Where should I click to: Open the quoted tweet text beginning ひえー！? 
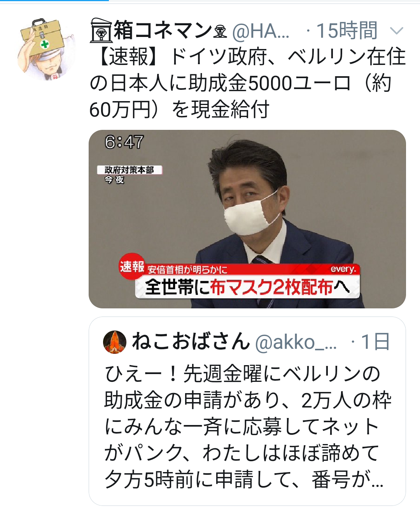click(x=248, y=427)
